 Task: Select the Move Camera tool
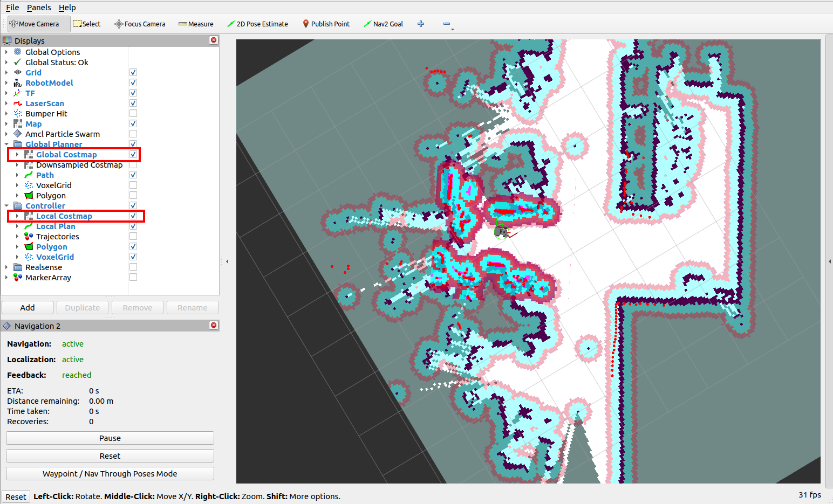[39, 24]
